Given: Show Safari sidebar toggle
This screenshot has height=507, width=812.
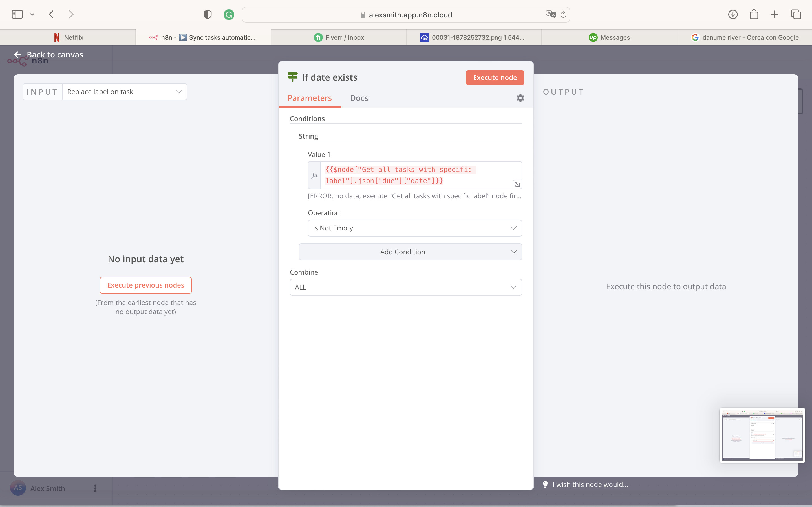Looking at the screenshot, I should click(17, 14).
